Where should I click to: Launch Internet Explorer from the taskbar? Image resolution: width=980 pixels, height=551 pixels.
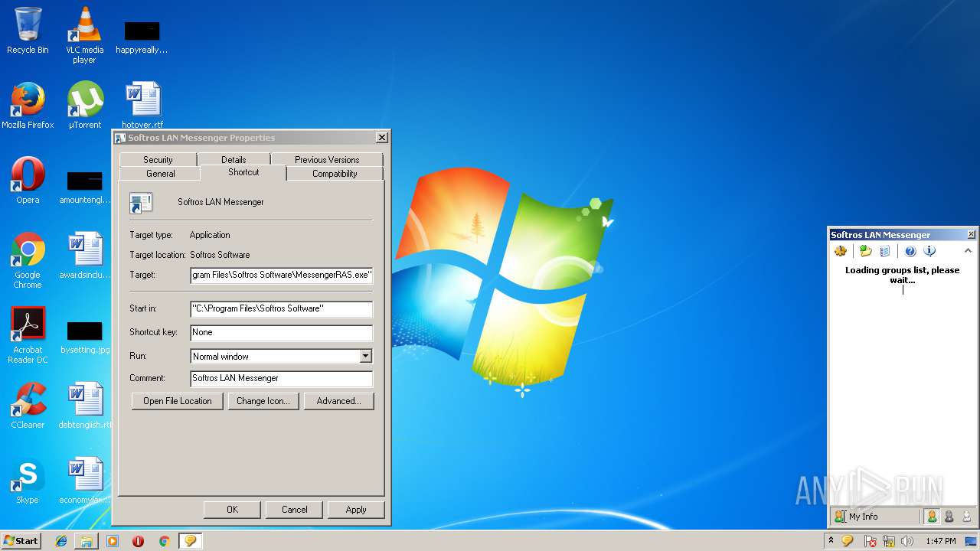pos(61,541)
